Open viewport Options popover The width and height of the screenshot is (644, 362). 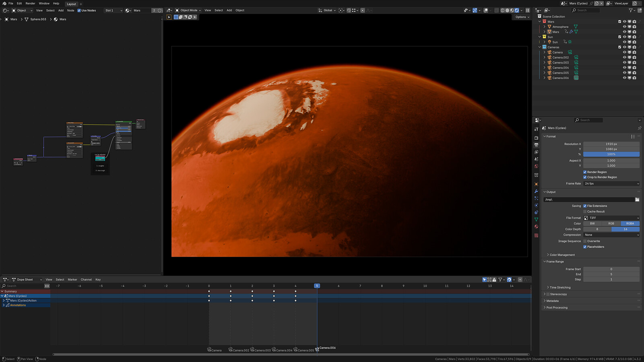tap(522, 17)
